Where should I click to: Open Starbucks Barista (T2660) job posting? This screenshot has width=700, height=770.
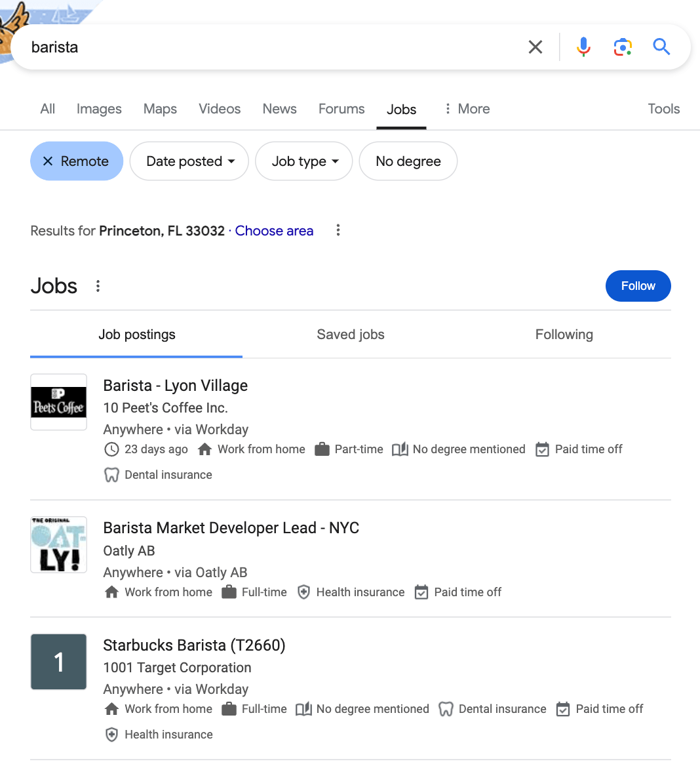[194, 645]
